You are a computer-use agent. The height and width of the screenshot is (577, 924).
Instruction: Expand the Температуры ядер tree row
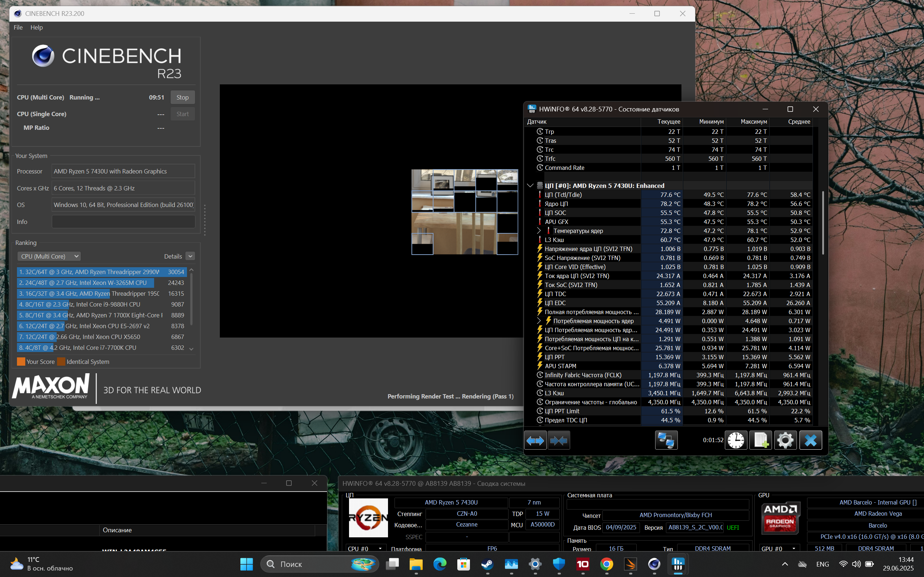coord(539,231)
